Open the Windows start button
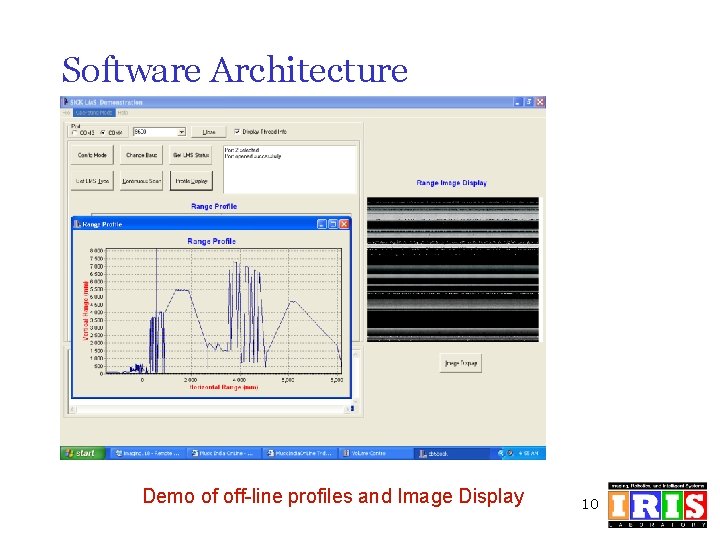720x540 pixels. tap(83, 453)
